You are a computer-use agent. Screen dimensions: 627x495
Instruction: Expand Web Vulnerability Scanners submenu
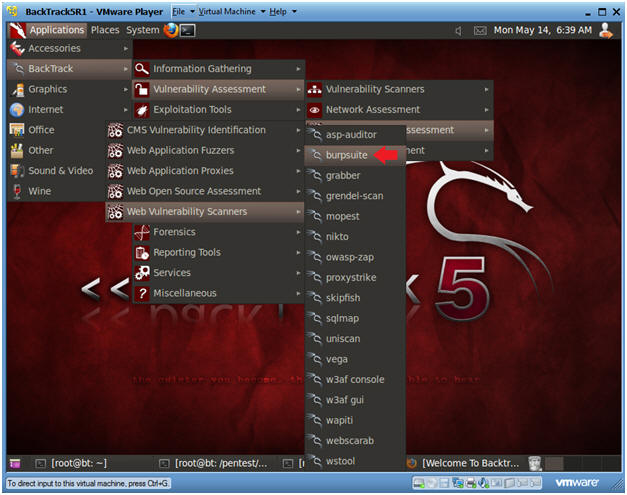[204, 212]
